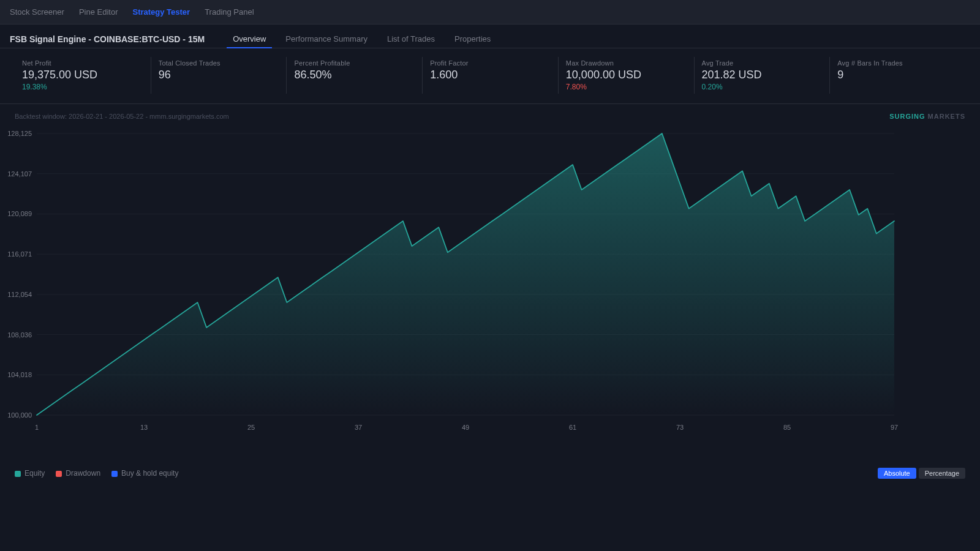View the Properties tab
980x551 pixels.
click(472, 39)
